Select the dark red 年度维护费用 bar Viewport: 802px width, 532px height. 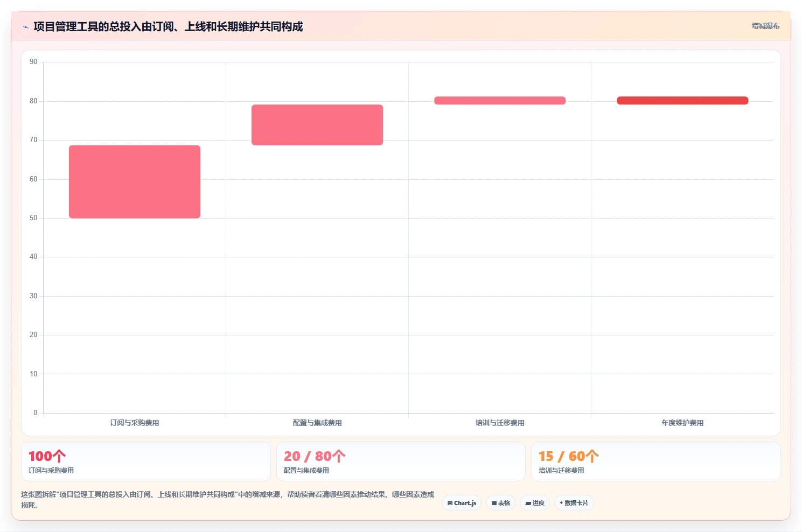click(682, 101)
